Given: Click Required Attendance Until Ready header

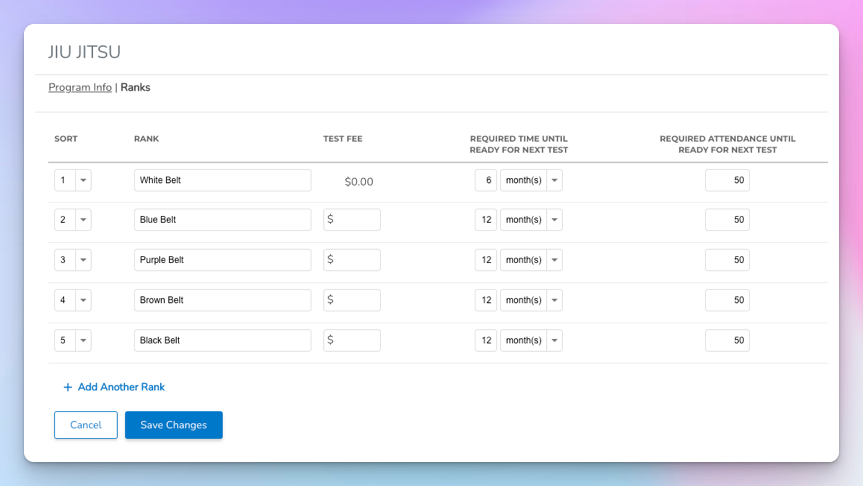Looking at the screenshot, I should (728, 144).
